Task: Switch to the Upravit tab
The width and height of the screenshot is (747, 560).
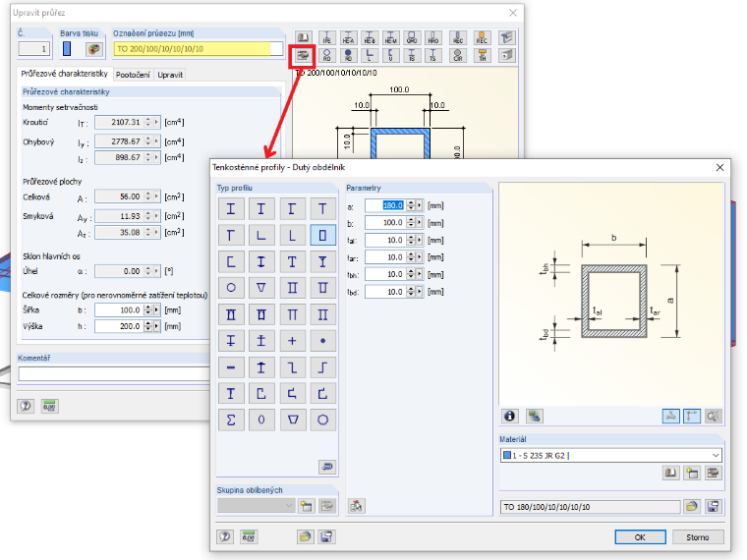Action: click(x=170, y=75)
